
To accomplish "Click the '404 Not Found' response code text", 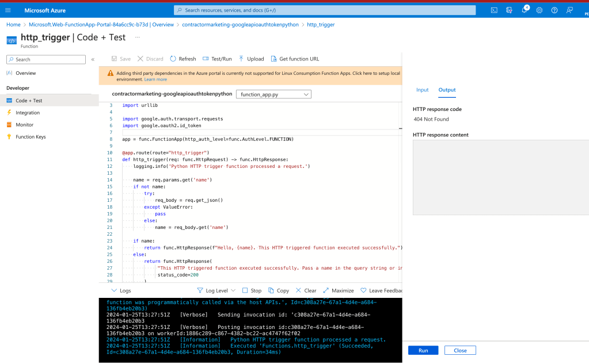I will point(431,120).
